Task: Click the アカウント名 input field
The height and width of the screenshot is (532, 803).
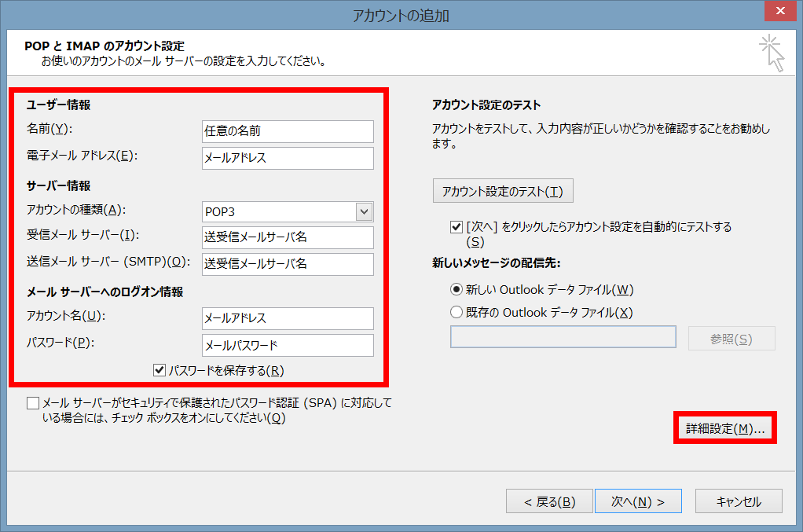Action: (288, 318)
